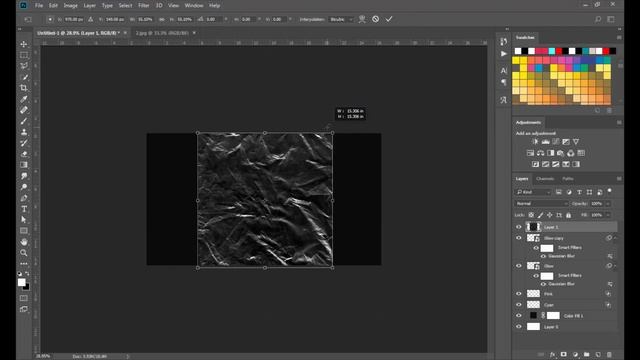Screen dimensions: 640x360
Task: Select the Dodge tool
Action: [x=24, y=187]
